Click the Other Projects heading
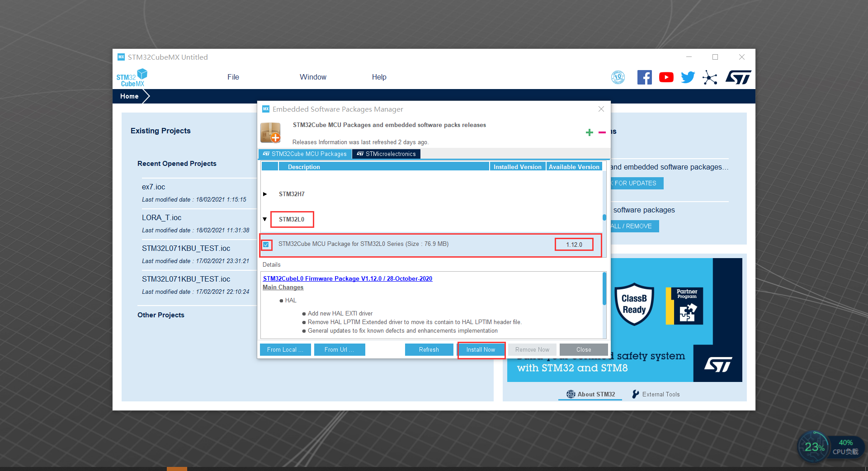The image size is (868, 471). 161,315
